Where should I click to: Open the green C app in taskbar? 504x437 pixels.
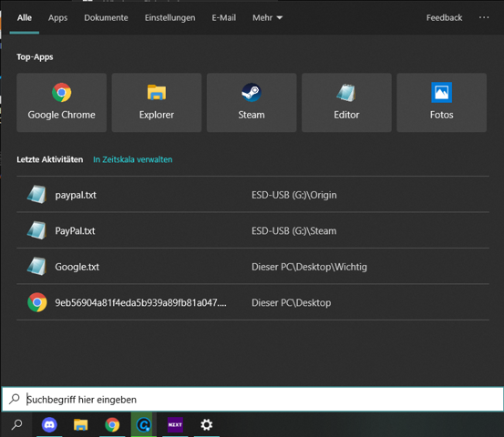[x=143, y=425]
